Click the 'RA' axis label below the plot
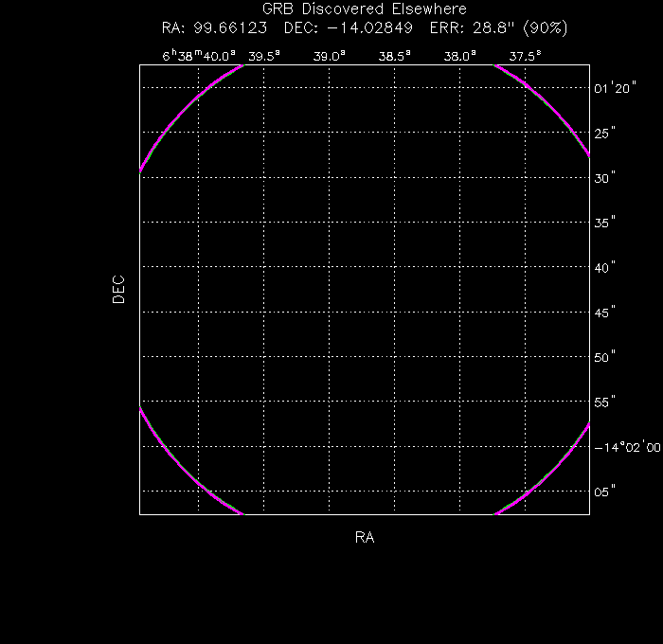 point(365,537)
